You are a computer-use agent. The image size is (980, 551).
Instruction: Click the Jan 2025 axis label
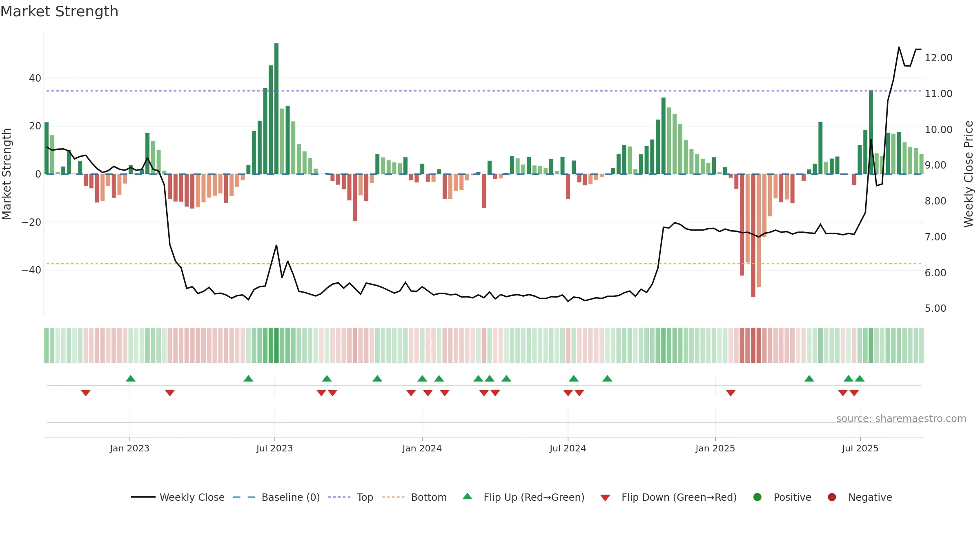coord(715,448)
